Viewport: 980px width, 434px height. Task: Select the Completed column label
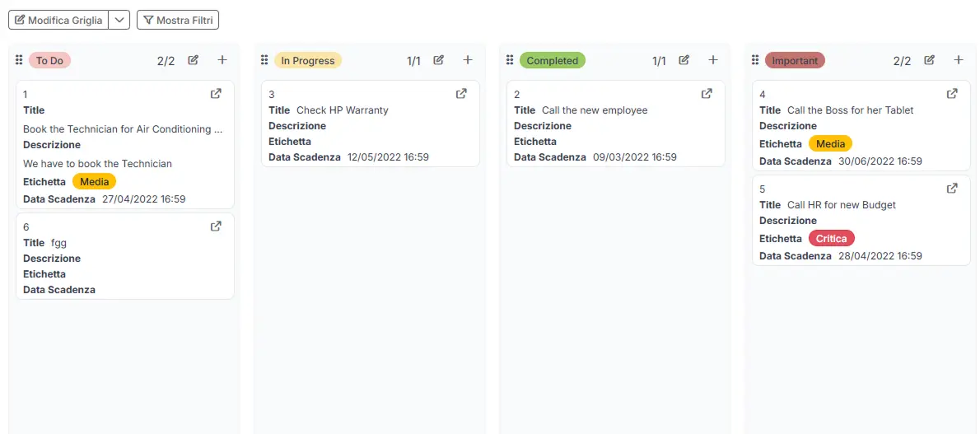coord(553,60)
